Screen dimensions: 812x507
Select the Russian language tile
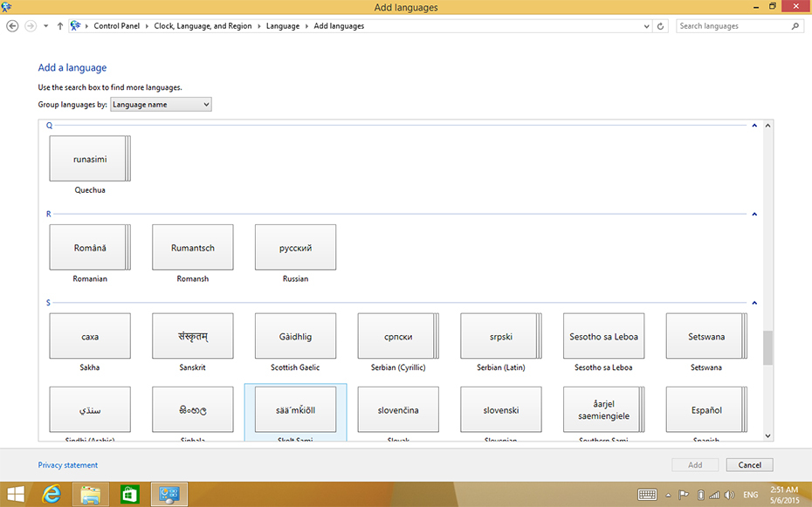click(x=295, y=248)
